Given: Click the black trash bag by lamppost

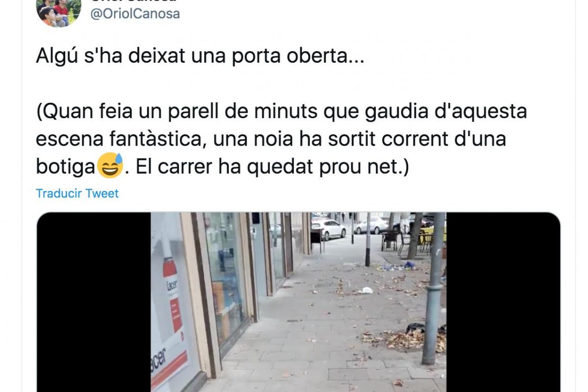Looking at the screenshot, I should [416, 327].
